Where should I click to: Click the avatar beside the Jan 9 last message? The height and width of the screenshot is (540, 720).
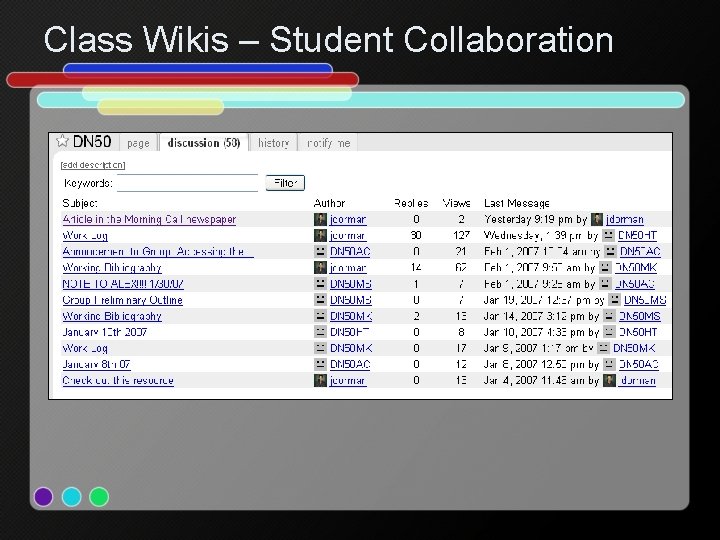click(x=603, y=348)
